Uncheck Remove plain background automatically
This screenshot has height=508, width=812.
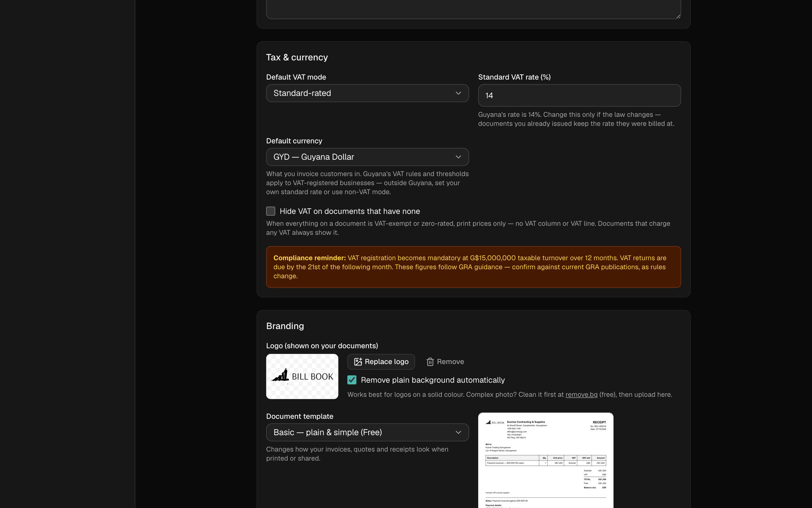coord(352,380)
